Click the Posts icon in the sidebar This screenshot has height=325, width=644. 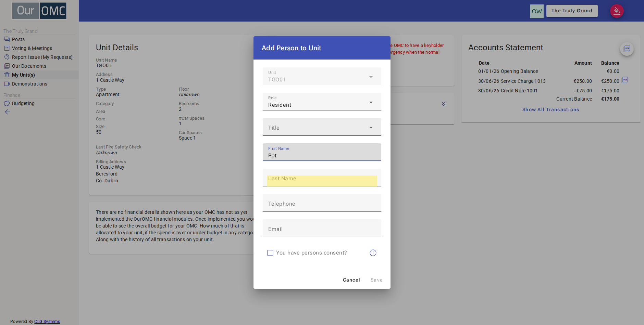click(x=7, y=39)
